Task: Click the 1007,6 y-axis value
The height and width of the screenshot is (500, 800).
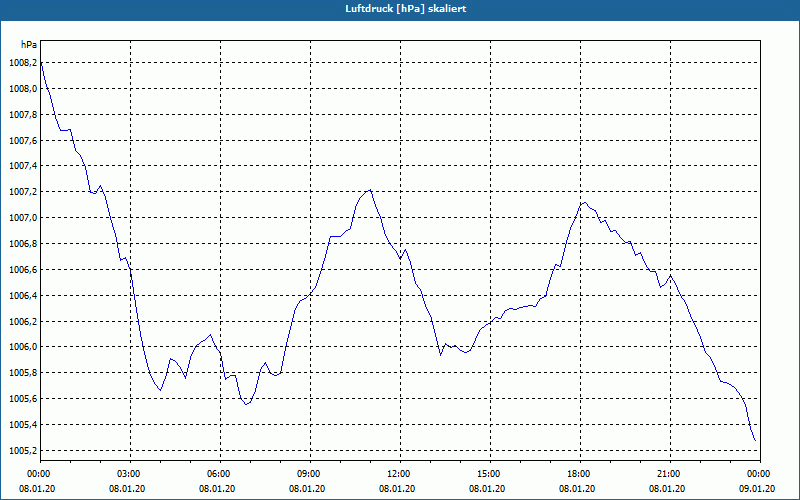Action: click(23, 141)
